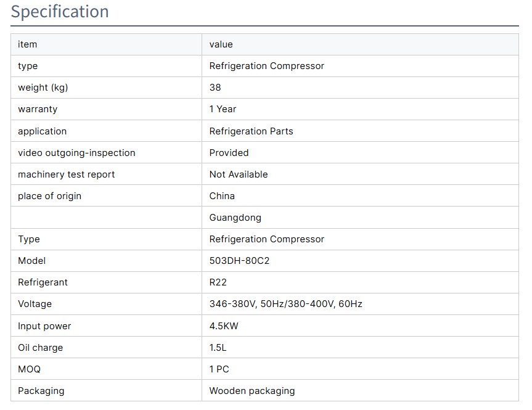The image size is (532, 410).
Task: Click the '1 PC' MOQ value
Action: [x=219, y=369]
